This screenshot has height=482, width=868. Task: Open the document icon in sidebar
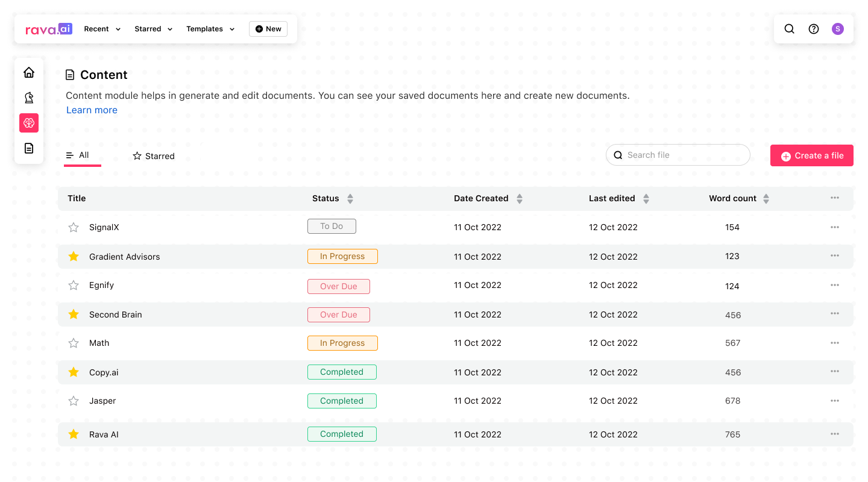29,148
